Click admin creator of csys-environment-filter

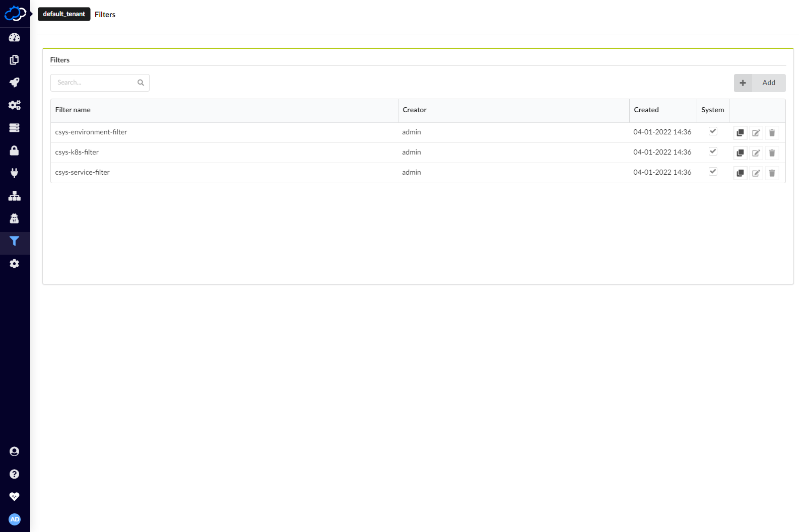click(x=412, y=132)
